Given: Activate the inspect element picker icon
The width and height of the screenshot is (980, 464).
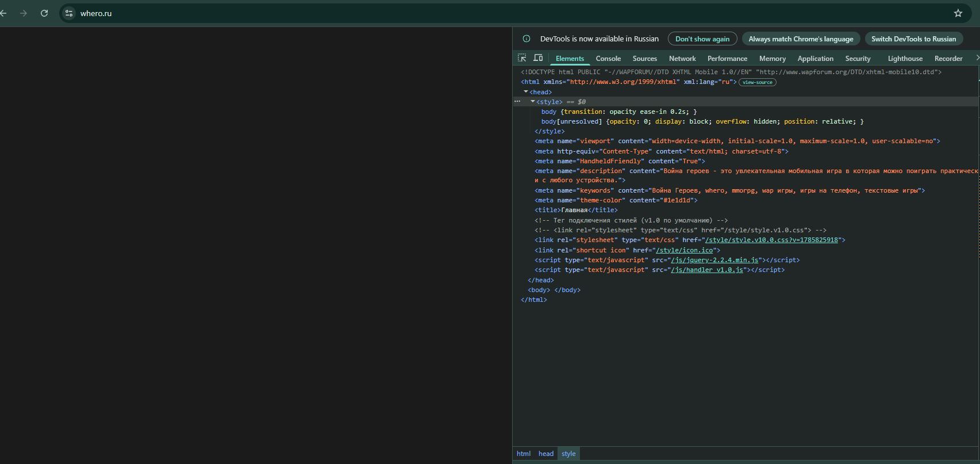Looking at the screenshot, I should [x=522, y=58].
